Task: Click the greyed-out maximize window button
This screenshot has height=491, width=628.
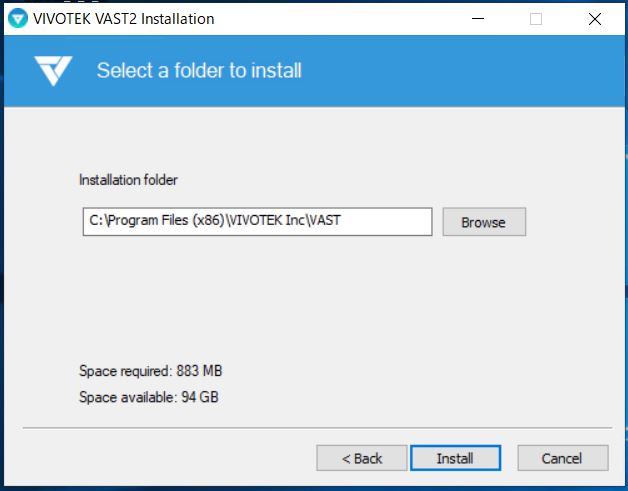Action: 536,18
